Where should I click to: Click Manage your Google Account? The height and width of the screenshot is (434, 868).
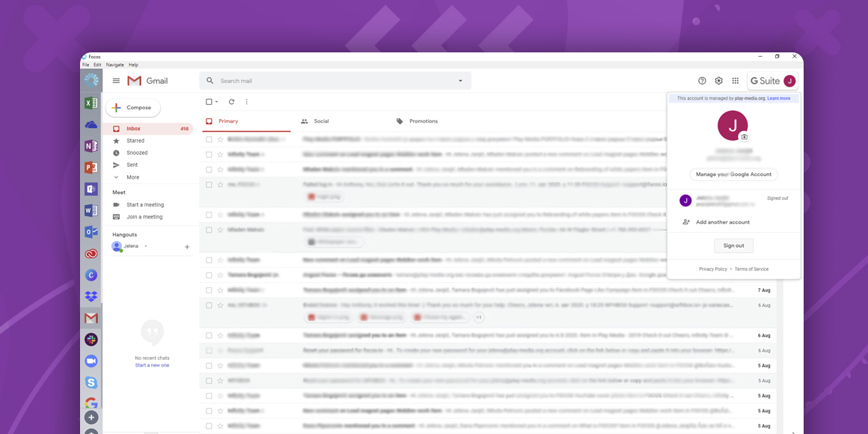tap(733, 174)
